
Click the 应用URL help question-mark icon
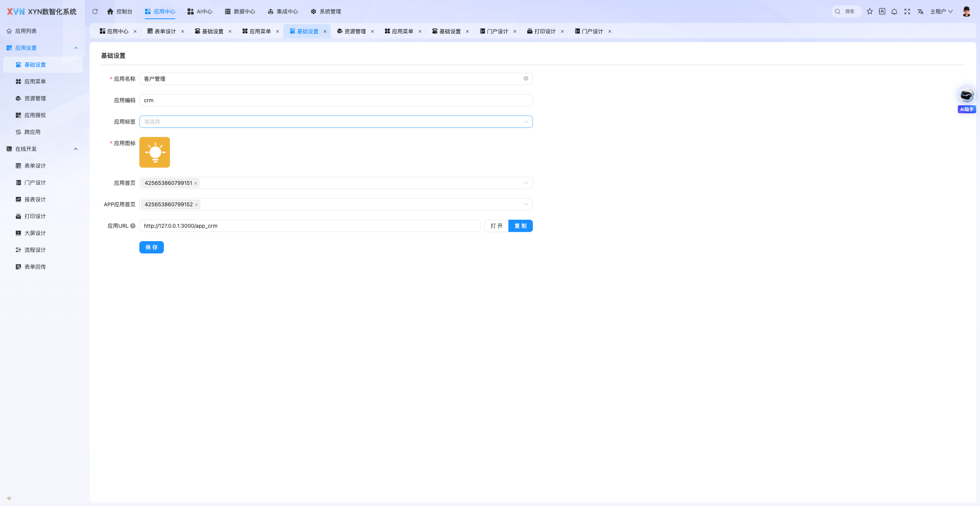pyautogui.click(x=133, y=226)
